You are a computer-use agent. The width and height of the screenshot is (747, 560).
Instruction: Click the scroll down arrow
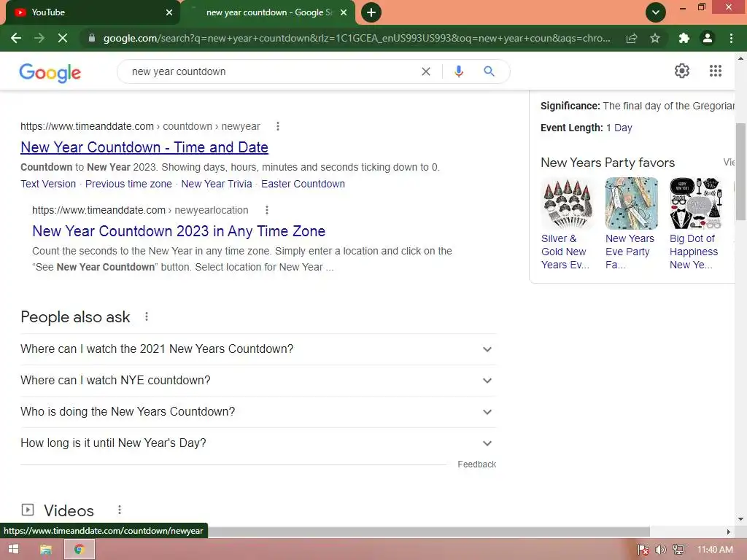tap(741, 519)
